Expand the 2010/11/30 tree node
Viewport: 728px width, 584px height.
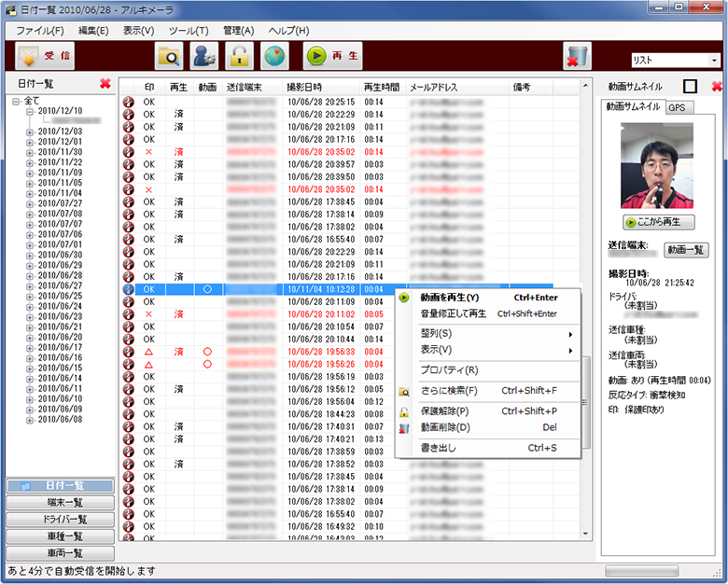[x=30, y=152]
